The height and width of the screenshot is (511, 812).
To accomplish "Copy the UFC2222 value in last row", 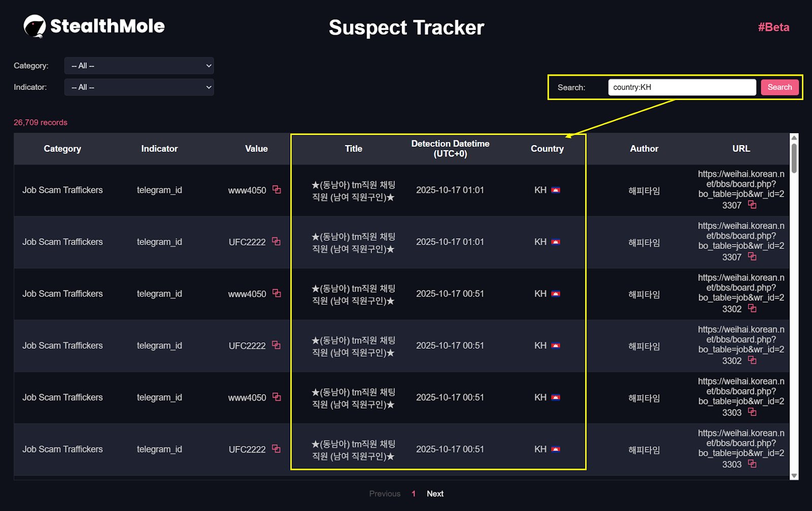I will [276, 449].
